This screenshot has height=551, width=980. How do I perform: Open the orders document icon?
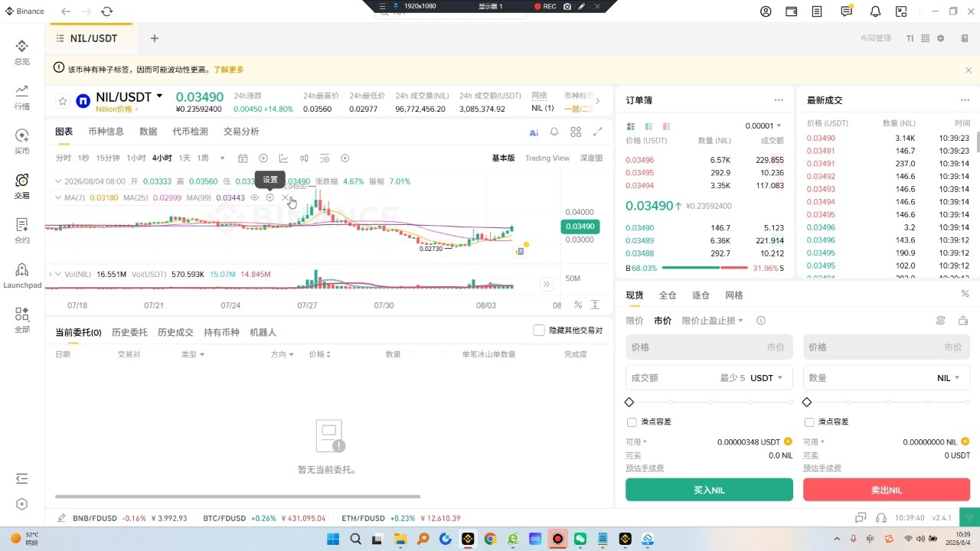[x=818, y=11]
